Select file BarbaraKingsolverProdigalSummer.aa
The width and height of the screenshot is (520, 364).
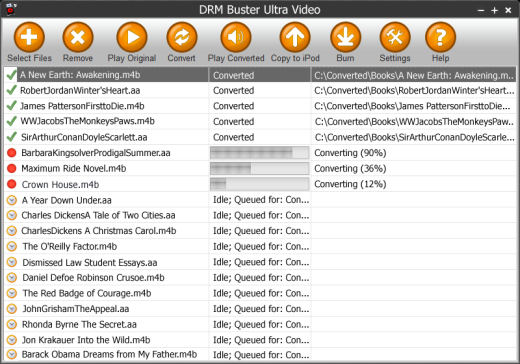96,153
